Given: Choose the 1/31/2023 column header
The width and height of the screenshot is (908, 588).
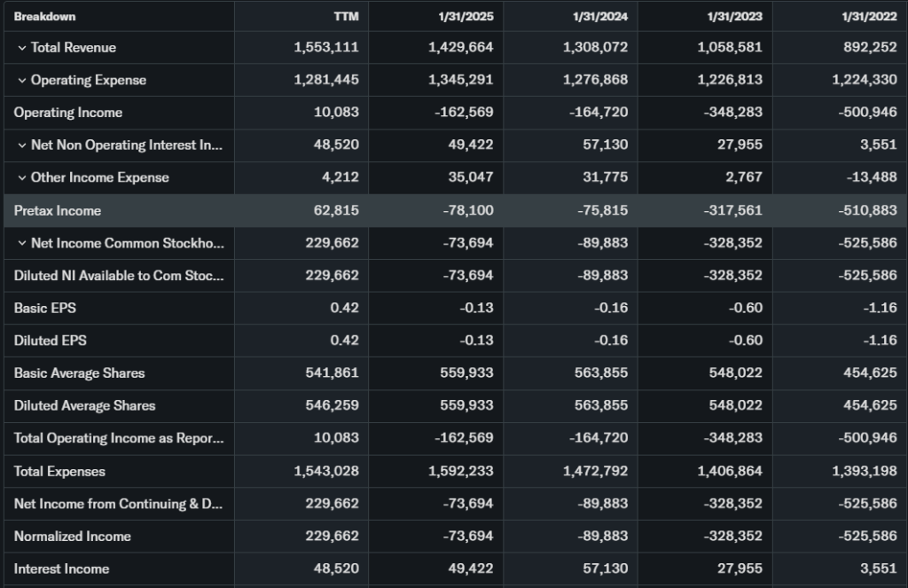Looking at the screenshot, I should [x=738, y=17].
